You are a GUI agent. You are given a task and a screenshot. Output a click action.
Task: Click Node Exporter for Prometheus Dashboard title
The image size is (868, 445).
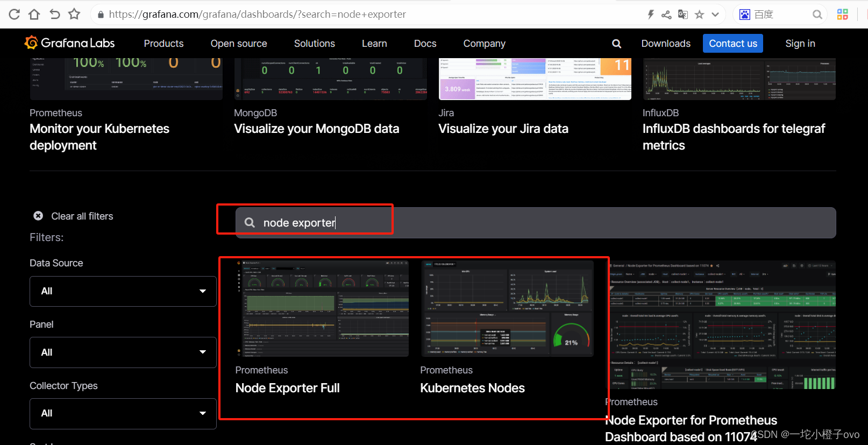click(x=691, y=428)
